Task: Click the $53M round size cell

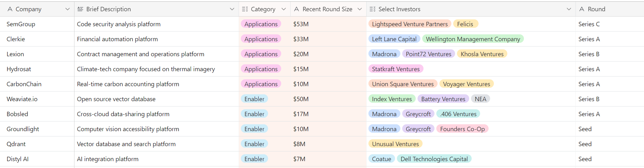Action: 328,24
